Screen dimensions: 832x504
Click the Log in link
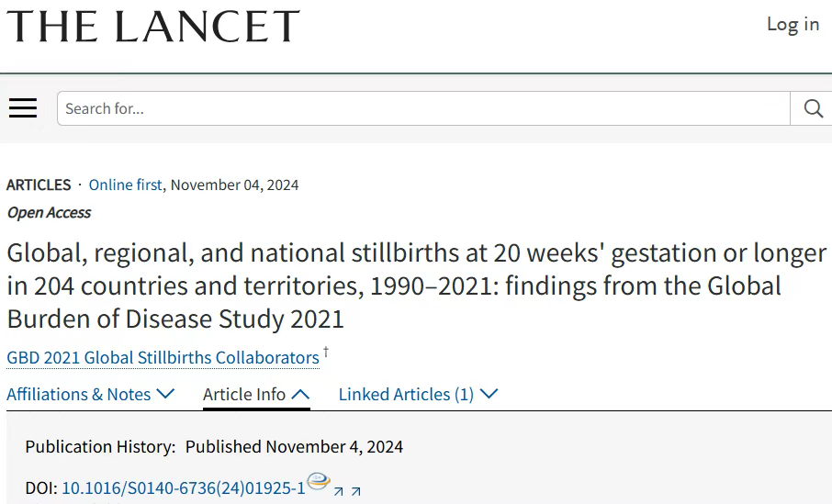(x=793, y=25)
